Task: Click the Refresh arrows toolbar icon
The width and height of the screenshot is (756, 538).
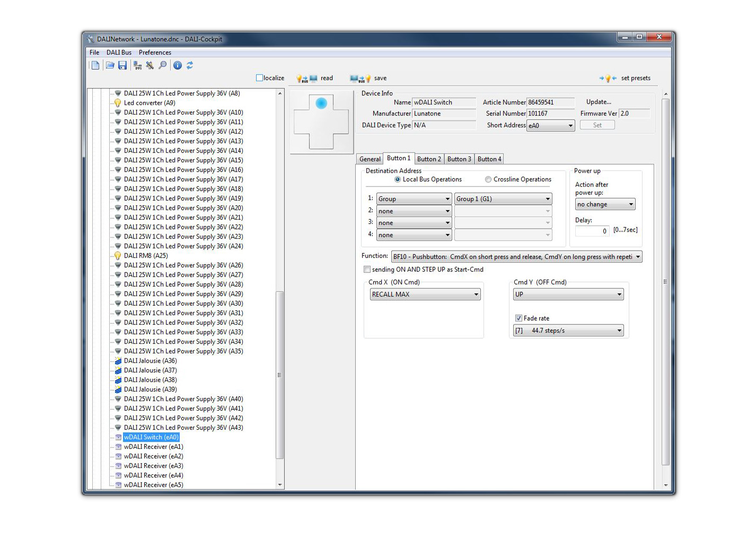Action: 190,65
